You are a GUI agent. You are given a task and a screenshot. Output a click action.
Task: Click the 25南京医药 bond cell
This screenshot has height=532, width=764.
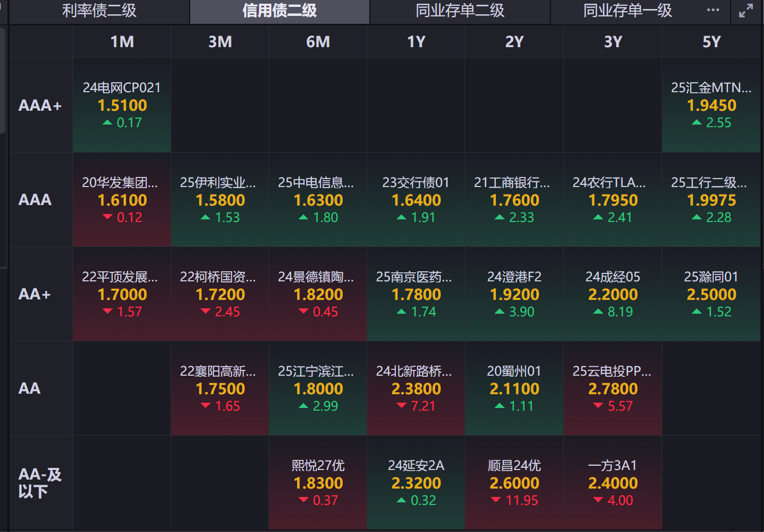416,294
